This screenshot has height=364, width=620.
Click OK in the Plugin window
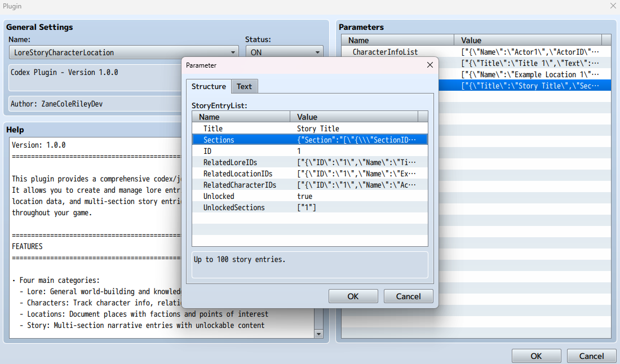(536, 356)
